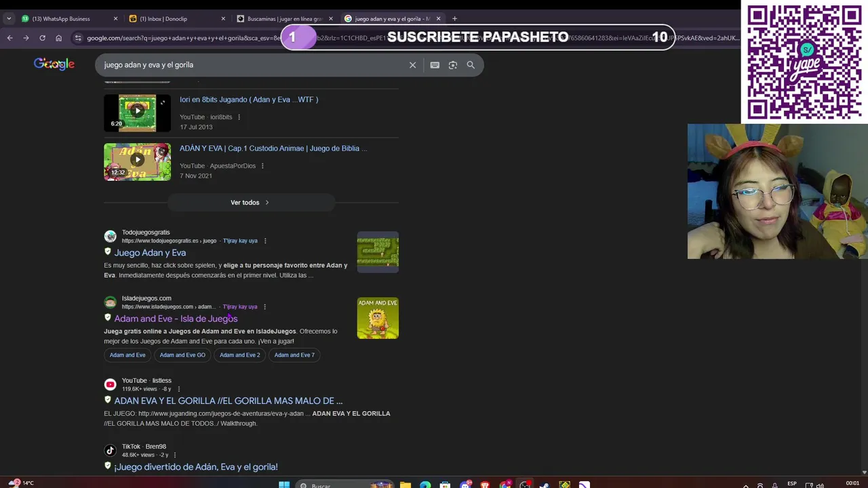Screen dimensions: 868x488
Task: Click the Todojuegosgratis site favicon
Action: [110, 237]
